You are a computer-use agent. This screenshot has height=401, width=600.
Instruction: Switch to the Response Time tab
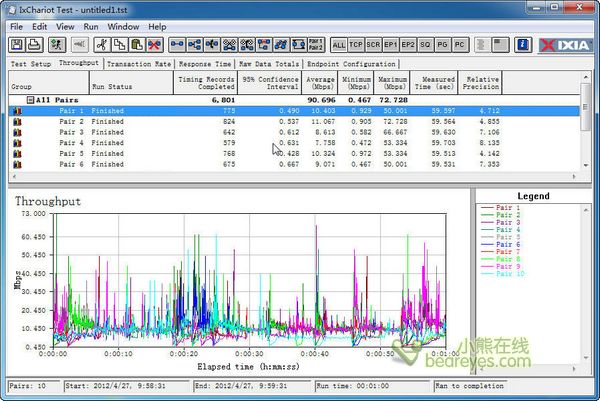tap(205, 64)
